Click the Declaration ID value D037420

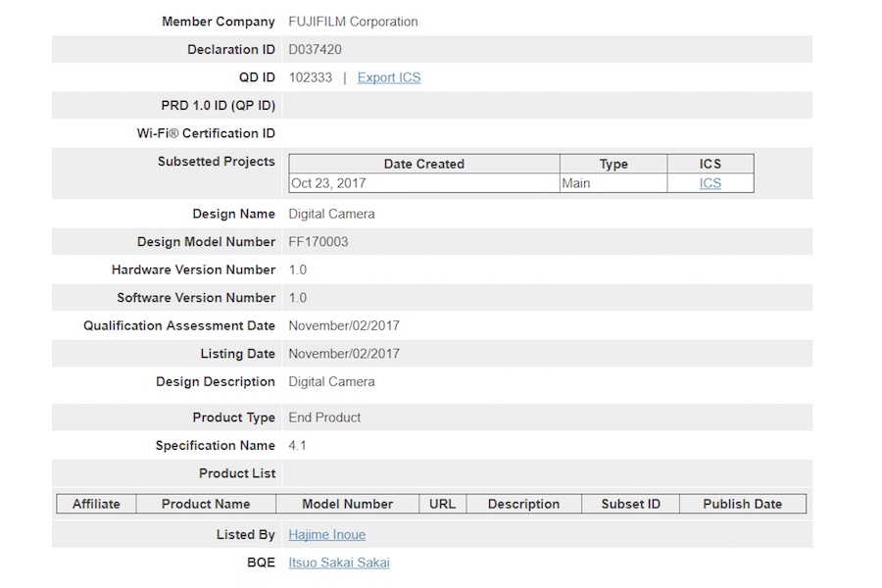(316, 49)
